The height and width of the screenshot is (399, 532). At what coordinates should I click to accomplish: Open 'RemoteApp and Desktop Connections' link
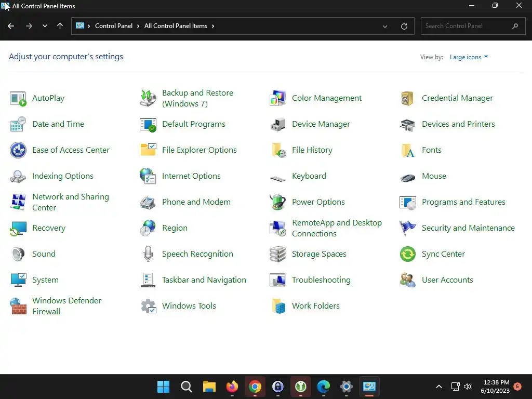pyautogui.click(x=337, y=228)
